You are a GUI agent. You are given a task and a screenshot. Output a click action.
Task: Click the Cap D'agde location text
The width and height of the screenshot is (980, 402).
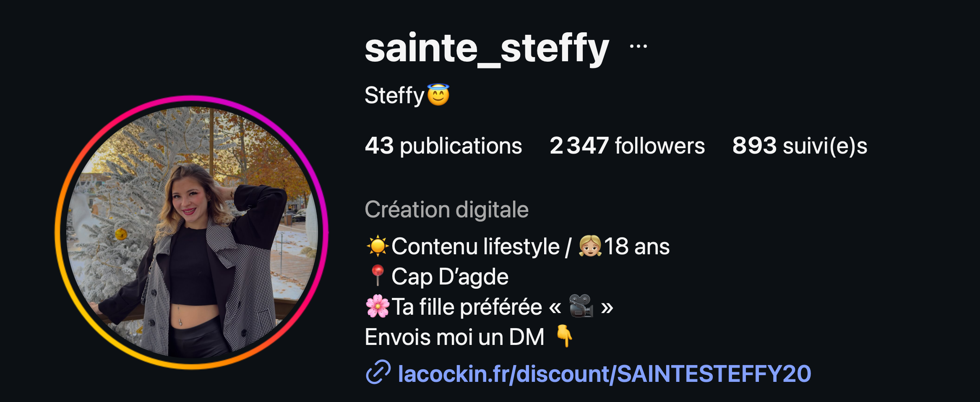click(450, 277)
